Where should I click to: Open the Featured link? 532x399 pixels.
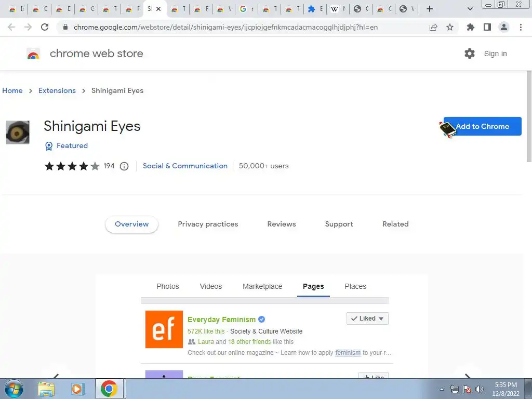click(72, 145)
